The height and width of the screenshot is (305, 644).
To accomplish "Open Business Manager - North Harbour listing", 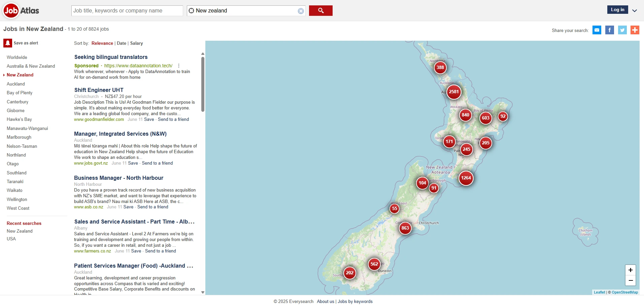I will [x=118, y=178].
